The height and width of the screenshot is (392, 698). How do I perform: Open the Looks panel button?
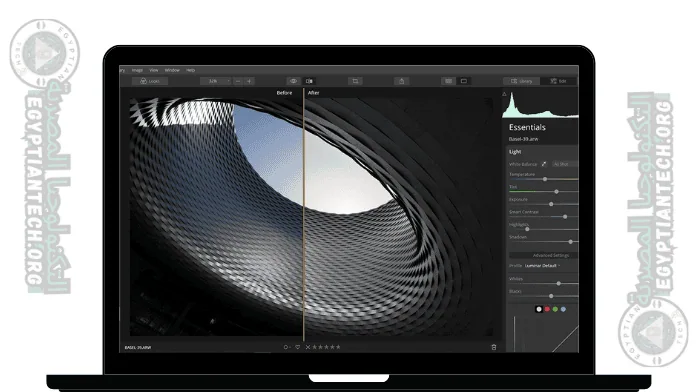150,81
